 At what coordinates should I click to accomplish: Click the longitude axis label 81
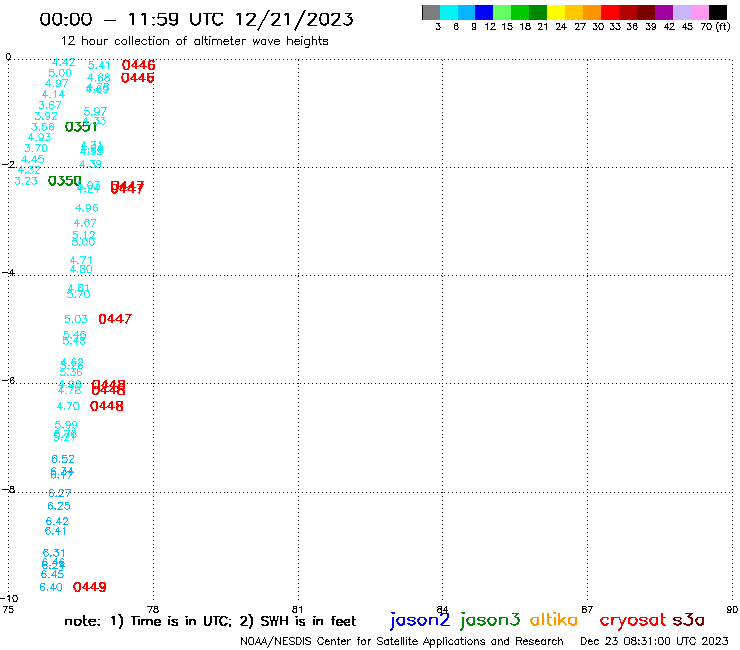point(297,609)
